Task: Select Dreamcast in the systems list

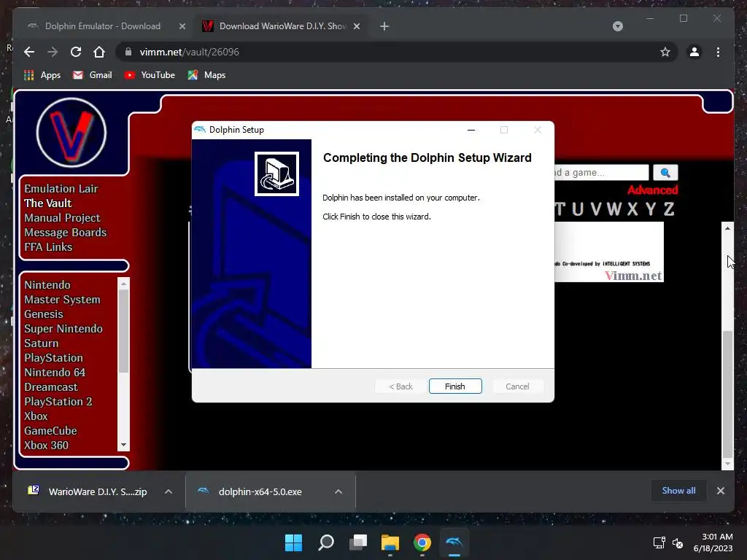Action: pos(51,387)
